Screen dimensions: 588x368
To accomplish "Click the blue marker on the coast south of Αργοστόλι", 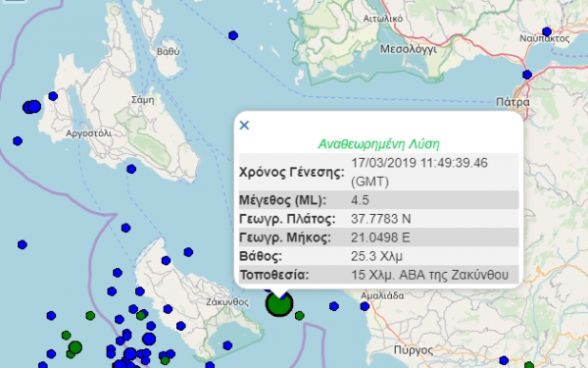I will (131, 169).
